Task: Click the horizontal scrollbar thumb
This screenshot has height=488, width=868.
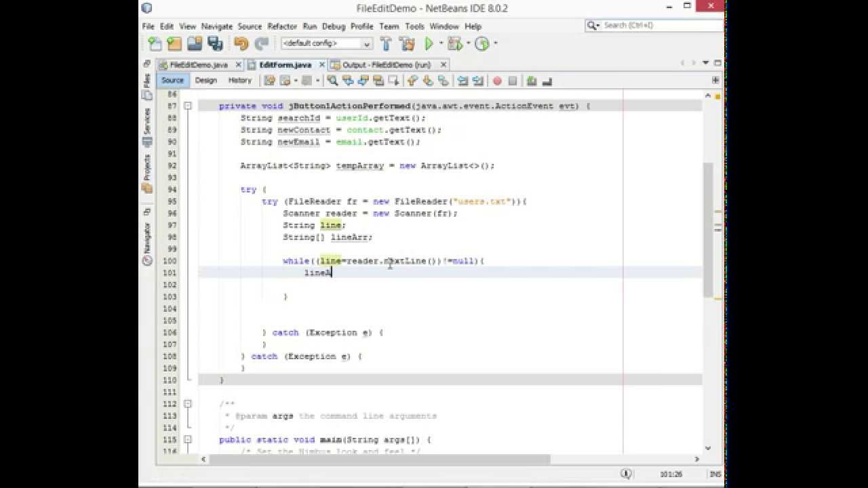Action: click(380, 459)
